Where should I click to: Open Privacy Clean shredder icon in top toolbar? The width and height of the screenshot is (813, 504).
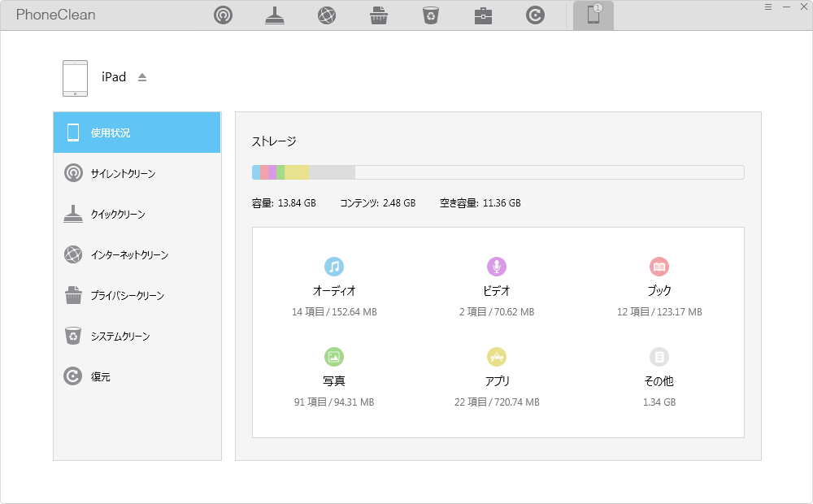(379, 15)
